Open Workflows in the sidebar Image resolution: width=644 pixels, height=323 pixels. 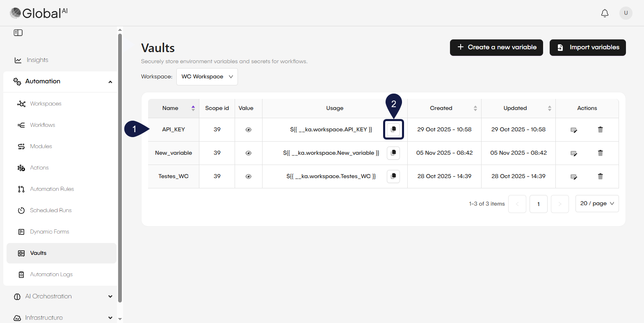pyautogui.click(x=42, y=125)
